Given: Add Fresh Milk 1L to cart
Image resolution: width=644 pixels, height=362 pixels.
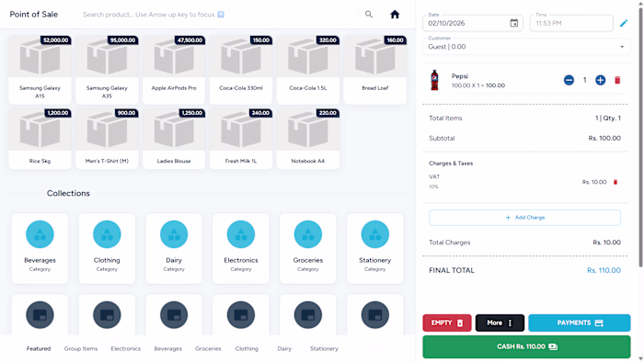Looking at the screenshot, I should tap(241, 139).
